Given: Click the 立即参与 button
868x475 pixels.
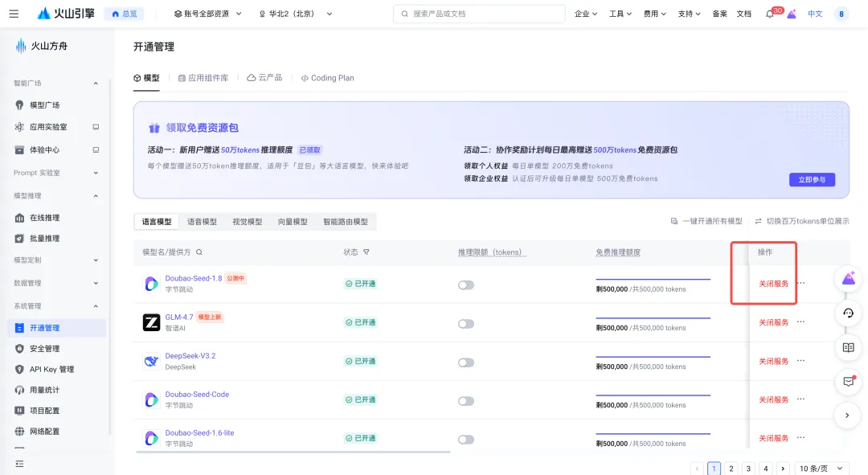Looking at the screenshot, I should coord(812,179).
